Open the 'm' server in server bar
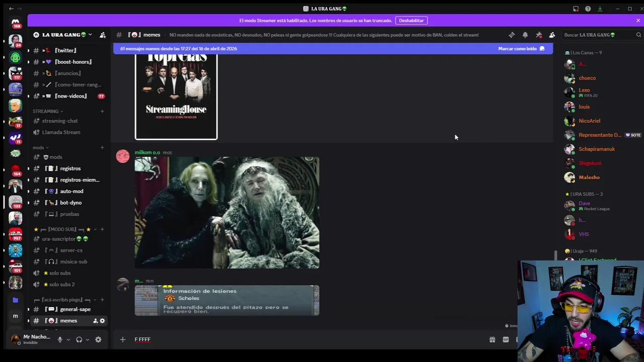The image size is (644, 362). 15,316
